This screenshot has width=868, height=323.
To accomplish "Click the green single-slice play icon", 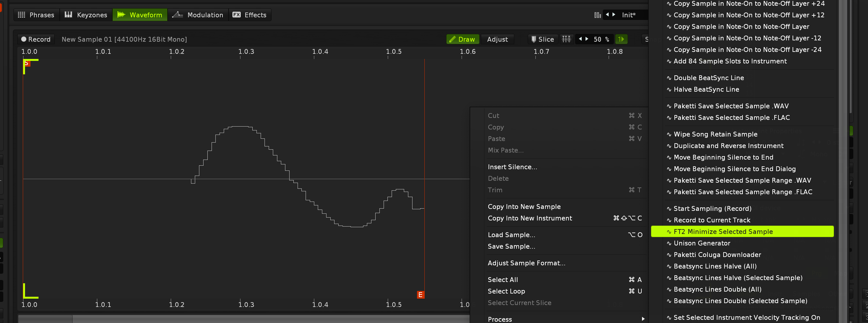I will [621, 39].
